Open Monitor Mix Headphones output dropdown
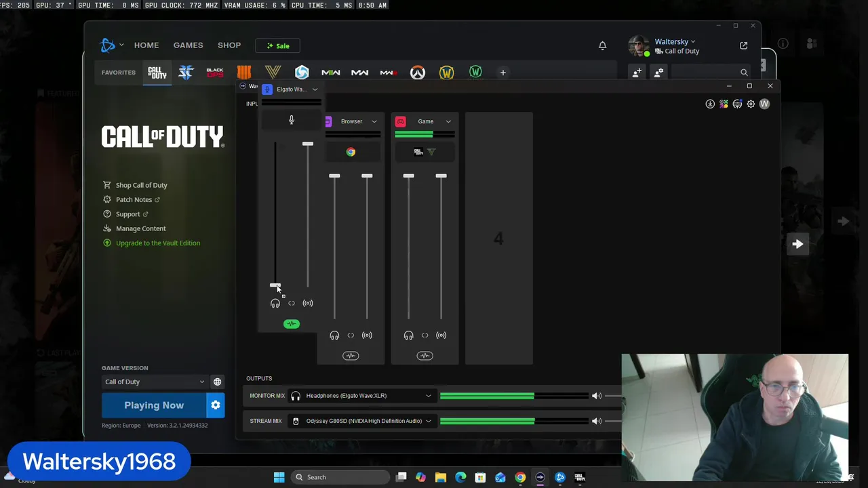 (362, 396)
